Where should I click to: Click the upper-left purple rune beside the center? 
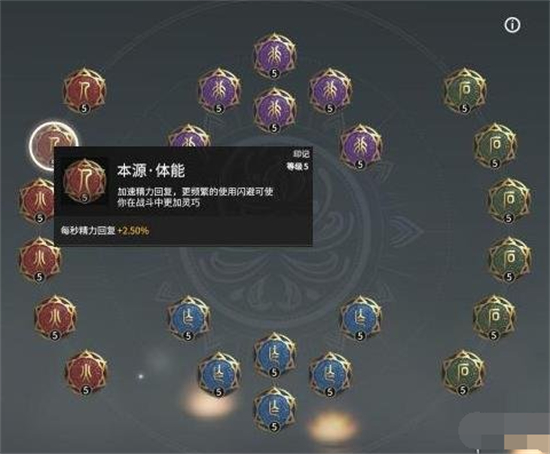(x=219, y=91)
